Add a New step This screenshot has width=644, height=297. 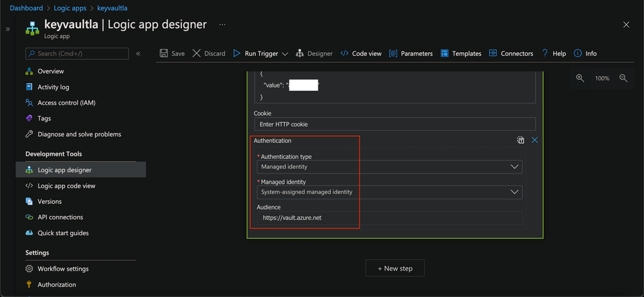tap(395, 268)
